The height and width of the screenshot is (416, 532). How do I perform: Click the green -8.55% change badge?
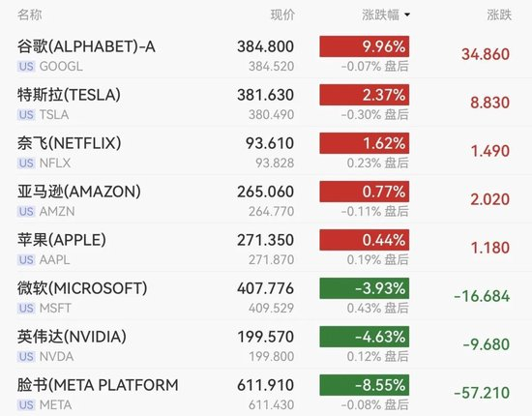(365, 385)
